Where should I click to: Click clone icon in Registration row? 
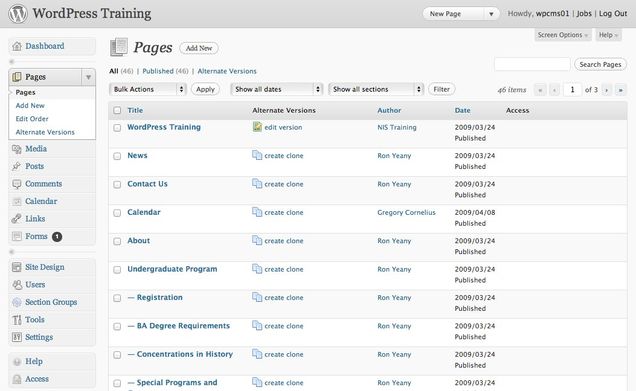257,297
